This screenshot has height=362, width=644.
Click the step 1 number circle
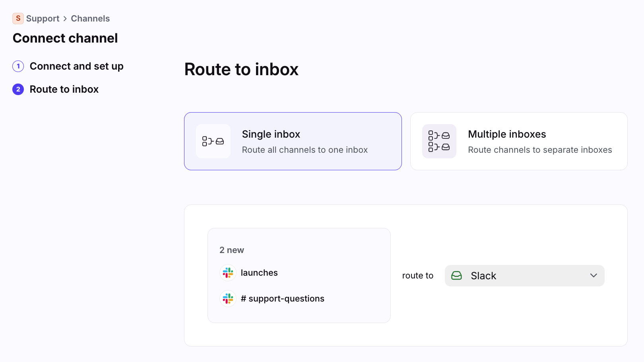[18, 66]
